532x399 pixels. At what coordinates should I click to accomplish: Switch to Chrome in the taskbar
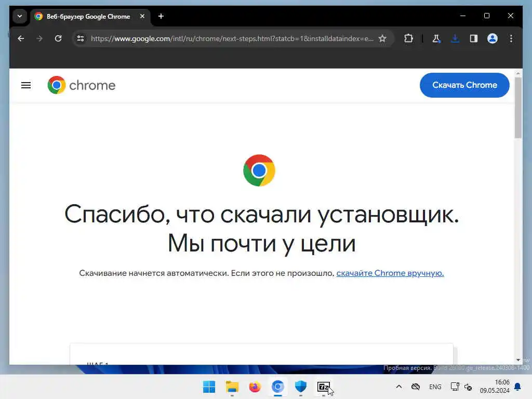[x=278, y=387]
